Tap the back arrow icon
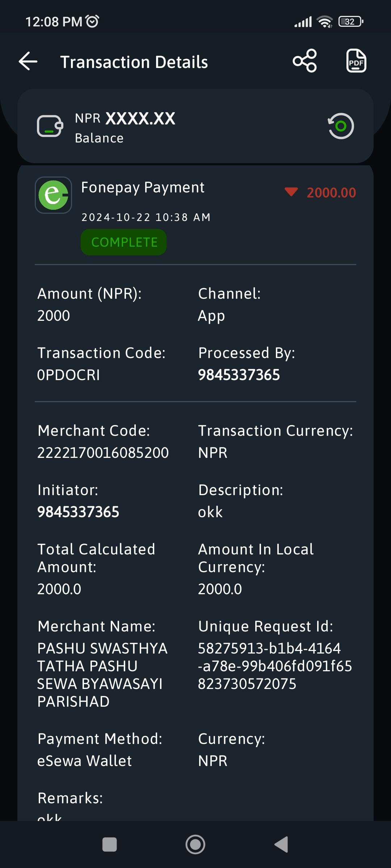Screen dimensions: 391x868 pos(28,61)
